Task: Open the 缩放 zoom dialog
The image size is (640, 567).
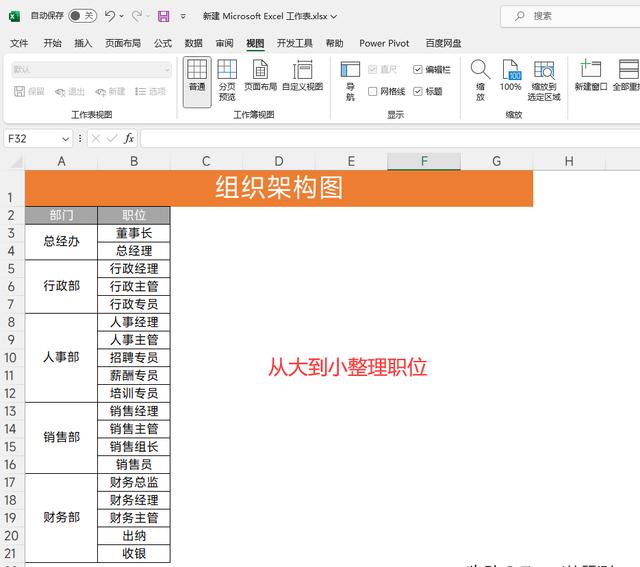Action: (480, 80)
